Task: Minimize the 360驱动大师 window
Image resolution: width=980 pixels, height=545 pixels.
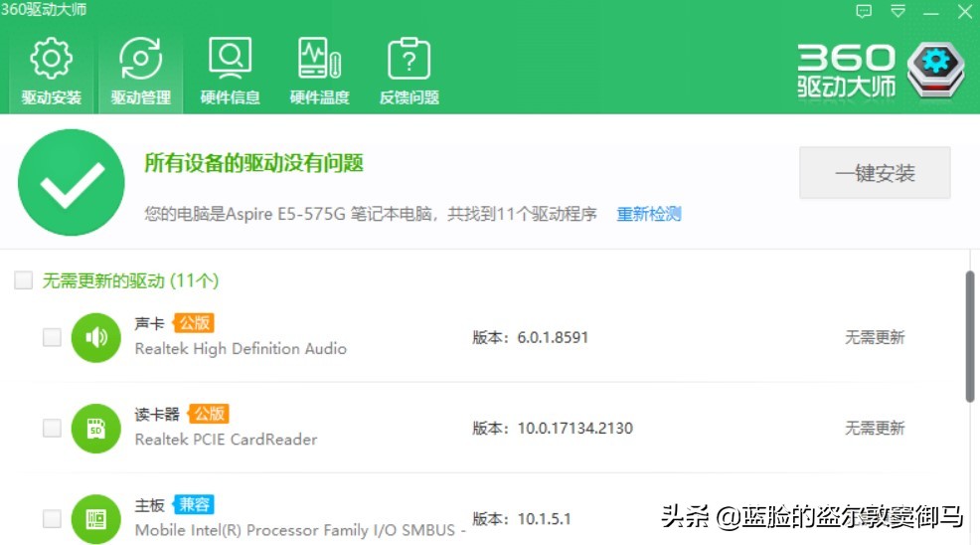Action: tap(931, 12)
